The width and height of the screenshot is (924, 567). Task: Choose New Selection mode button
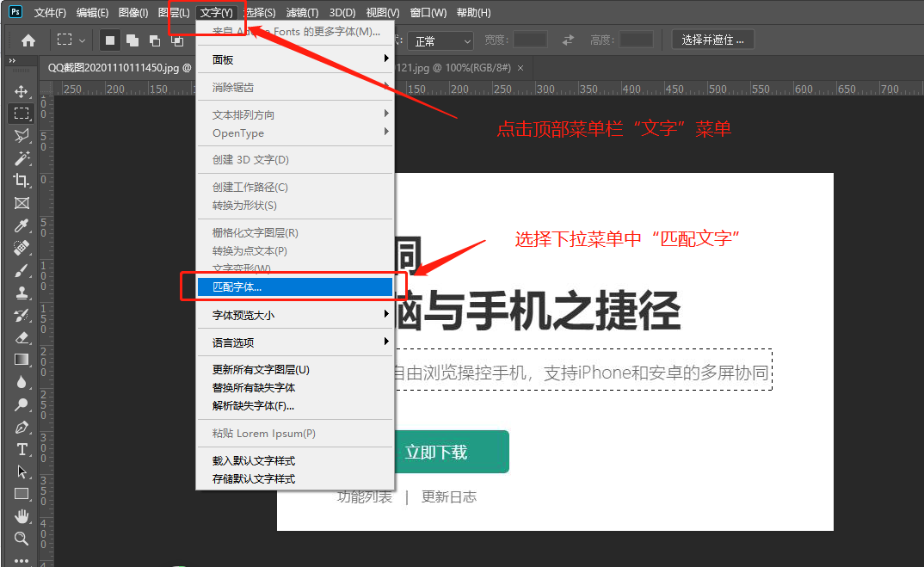tap(109, 40)
